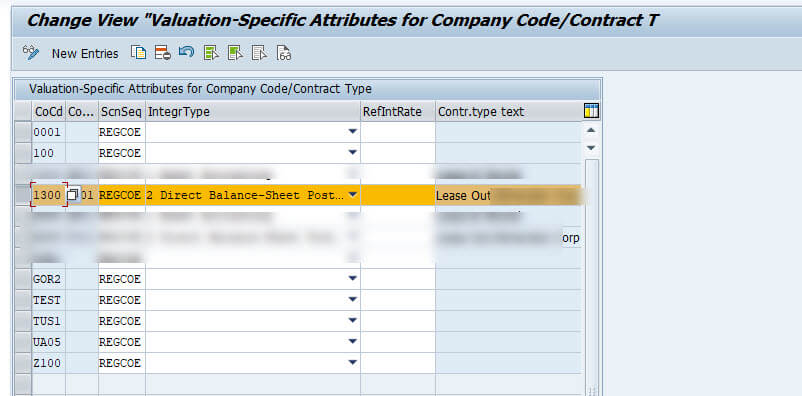Click the Undo Change arrow icon

[x=186, y=52]
